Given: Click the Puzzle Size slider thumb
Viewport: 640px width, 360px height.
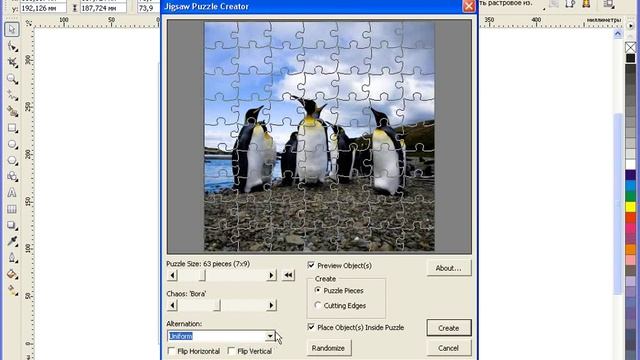Looking at the screenshot, I should point(202,276).
